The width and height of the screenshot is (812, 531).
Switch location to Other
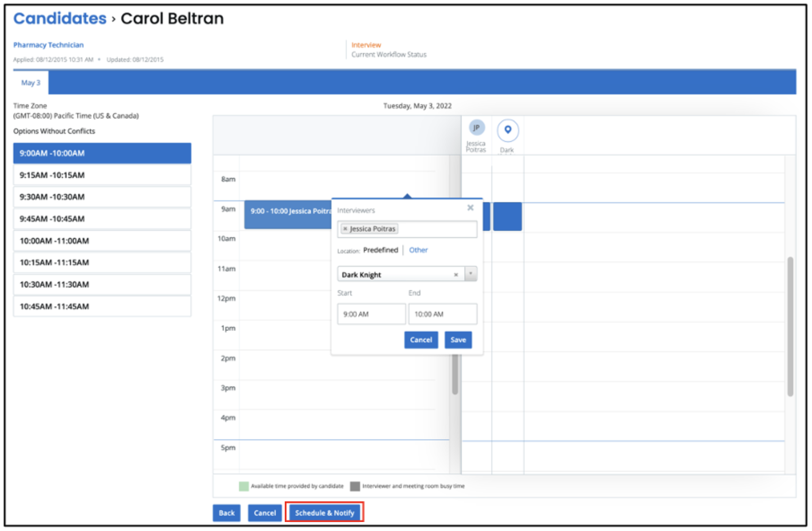tap(418, 250)
